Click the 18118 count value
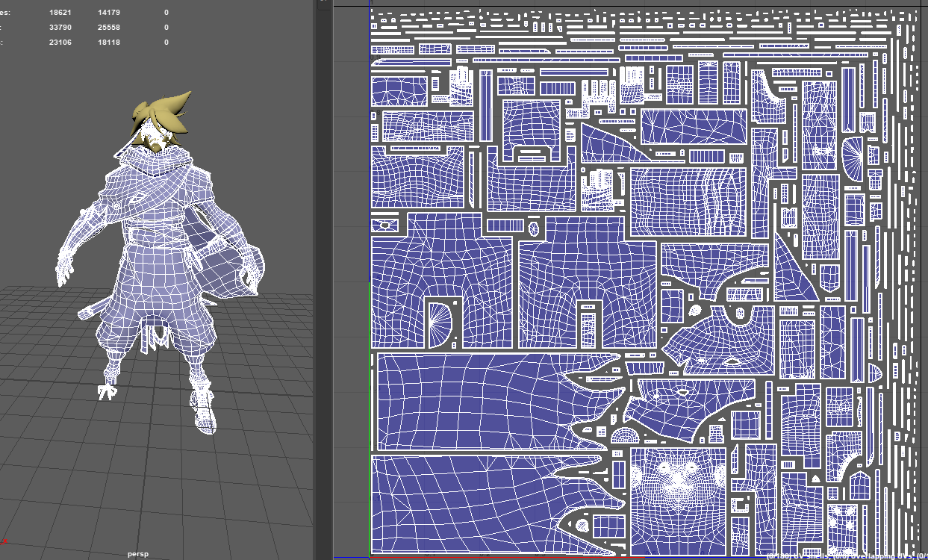The height and width of the screenshot is (560, 928). click(109, 43)
